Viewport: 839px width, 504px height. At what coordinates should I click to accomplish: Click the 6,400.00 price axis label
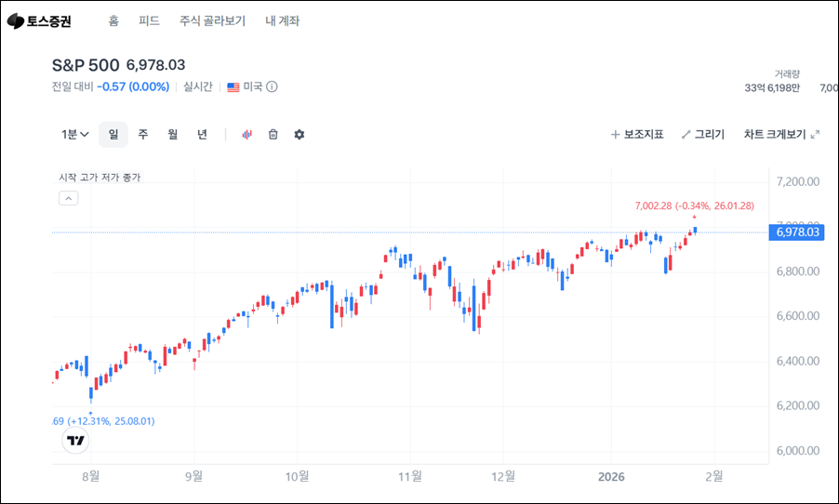point(798,361)
